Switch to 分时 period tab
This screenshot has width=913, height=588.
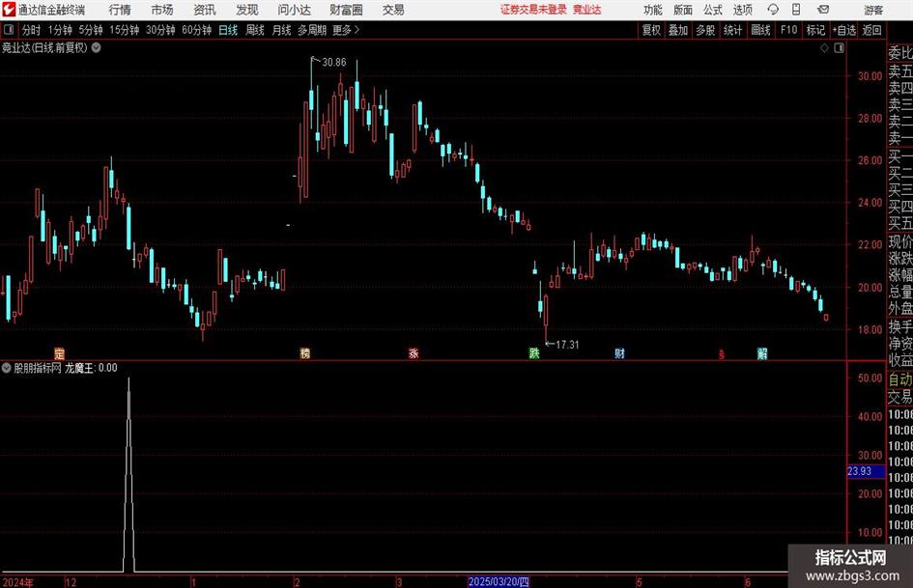[x=32, y=30]
